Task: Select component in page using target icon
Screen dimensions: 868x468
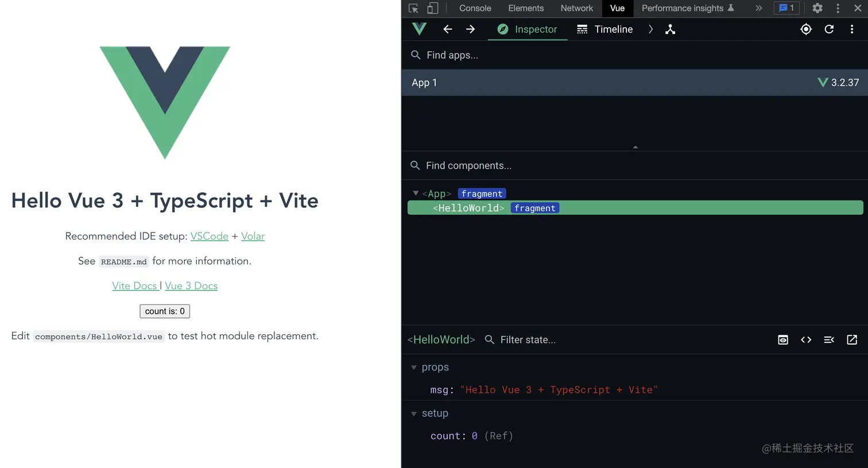Action: (806, 29)
